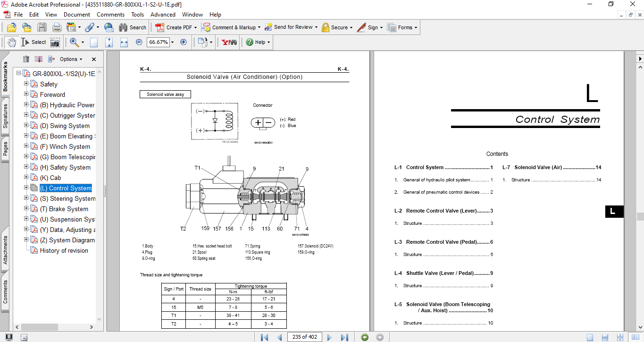Expand the (K) Cab bookmark
The width and height of the screenshot is (644, 342).
(26, 178)
